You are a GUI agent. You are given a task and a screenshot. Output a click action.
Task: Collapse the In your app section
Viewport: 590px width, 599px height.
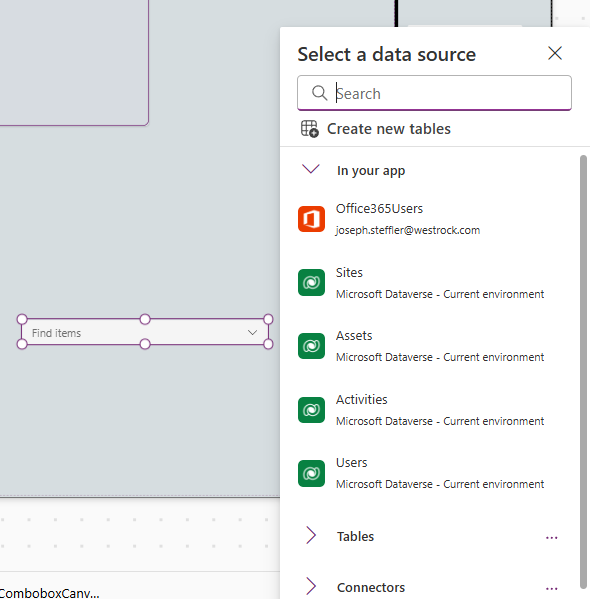click(x=311, y=169)
